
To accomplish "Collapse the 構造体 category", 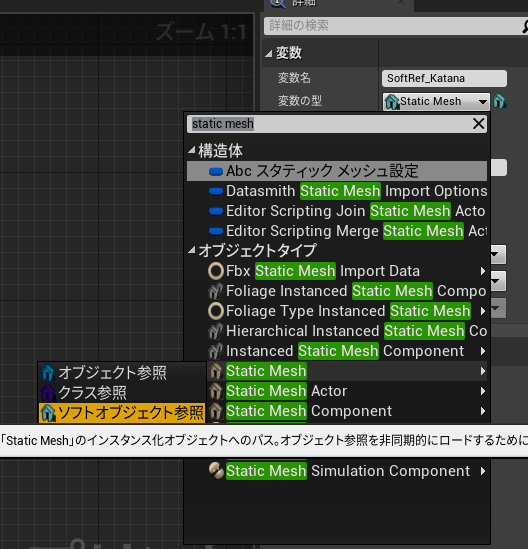I will click(x=192, y=151).
